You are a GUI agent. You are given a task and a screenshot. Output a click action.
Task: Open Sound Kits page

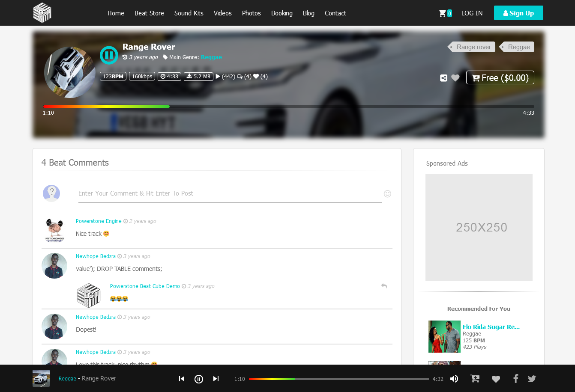(189, 13)
